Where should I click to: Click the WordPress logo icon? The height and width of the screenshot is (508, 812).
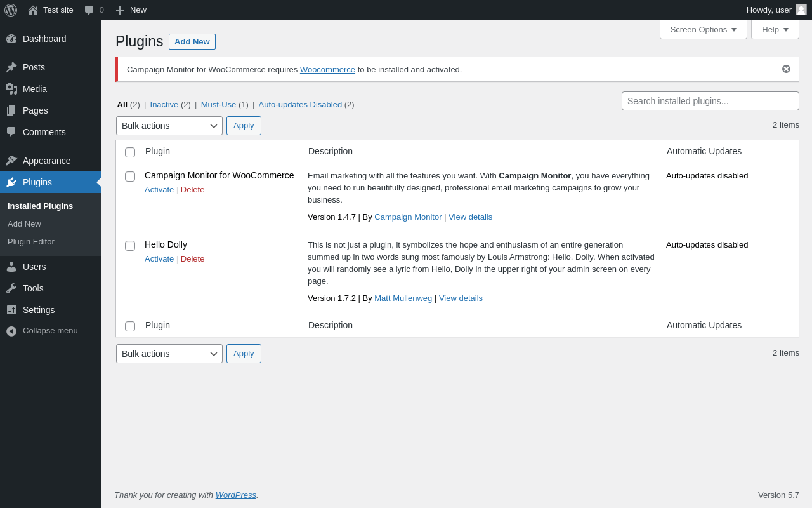coord(11,10)
